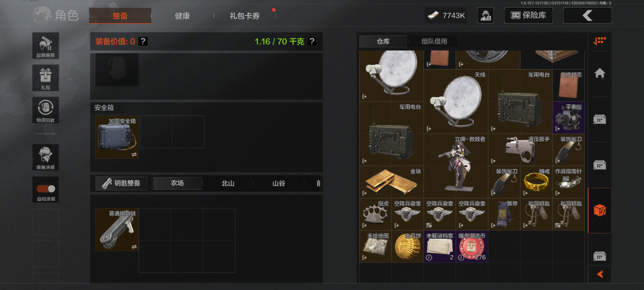Screen dimensions: 644x290
Task: Open the 装备涂装 equipment skin icon
Action: click(x=46, y=157)
